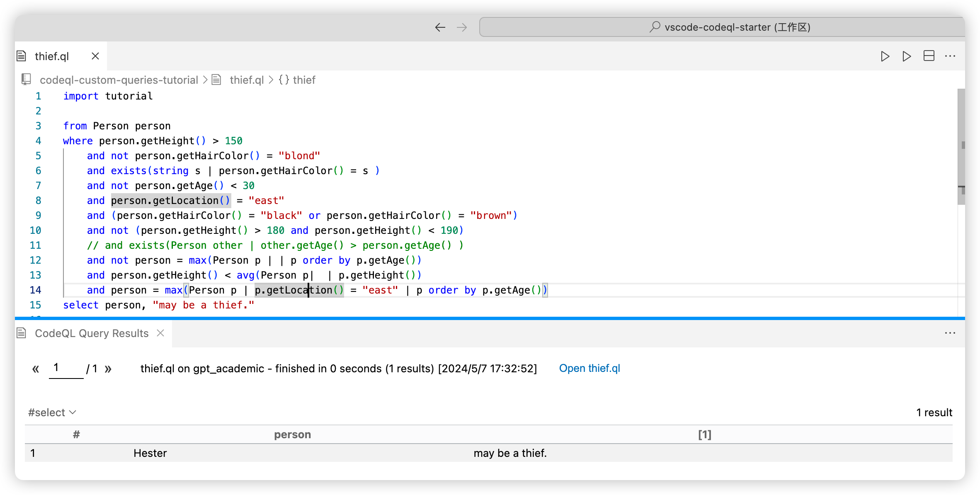The height and width of the screenshot is (495, 980).
Task: Open editor More Actions ellipsis menu
Action: [x=950, y=56]
